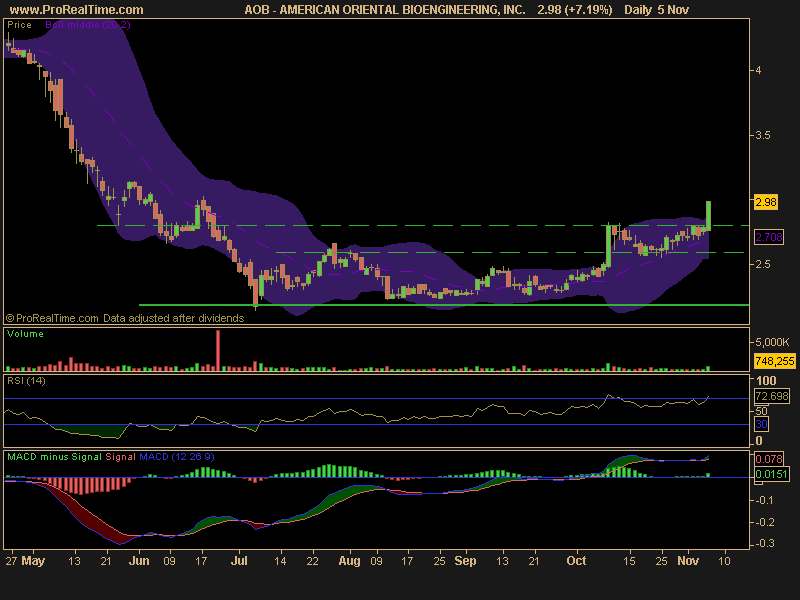Click the 72.698 RSI value tag
Screen dimensions: 800x600
pyautogui.click(x=772, y=396)
